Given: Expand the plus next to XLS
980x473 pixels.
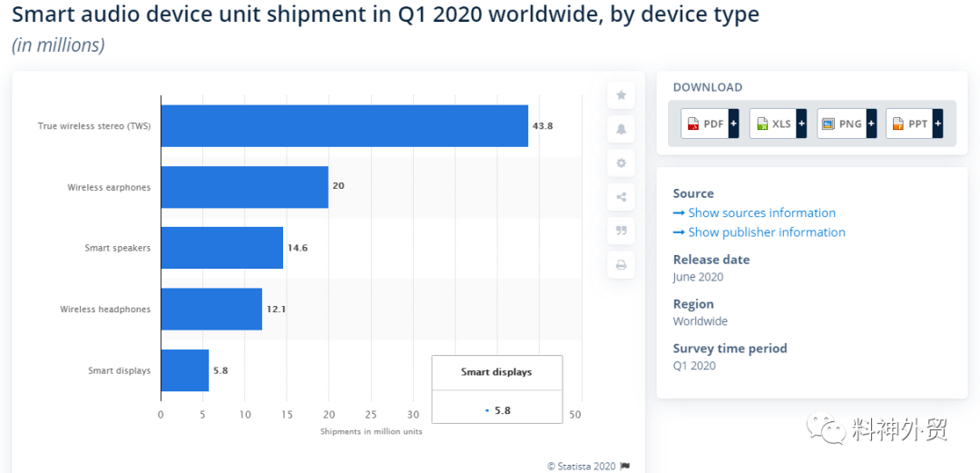Looking at the screenshot, I should 802,123.
